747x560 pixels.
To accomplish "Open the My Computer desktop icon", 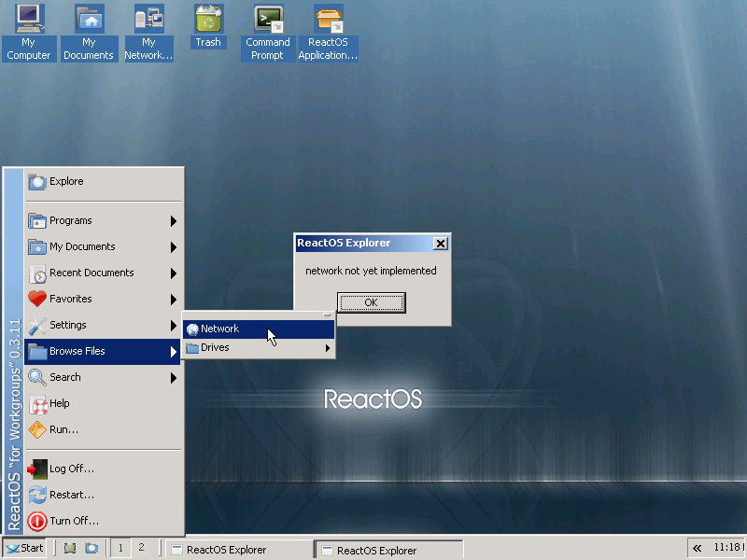I will tap(29, 33).
